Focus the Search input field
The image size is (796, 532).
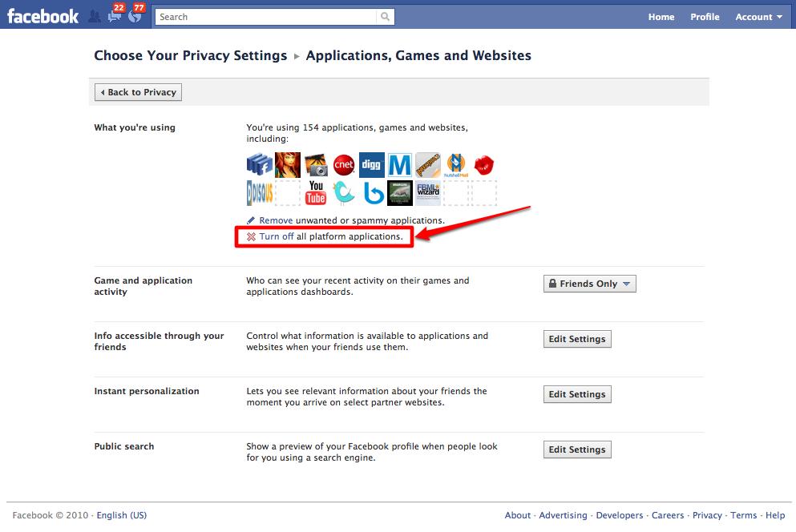pos(266,17)
